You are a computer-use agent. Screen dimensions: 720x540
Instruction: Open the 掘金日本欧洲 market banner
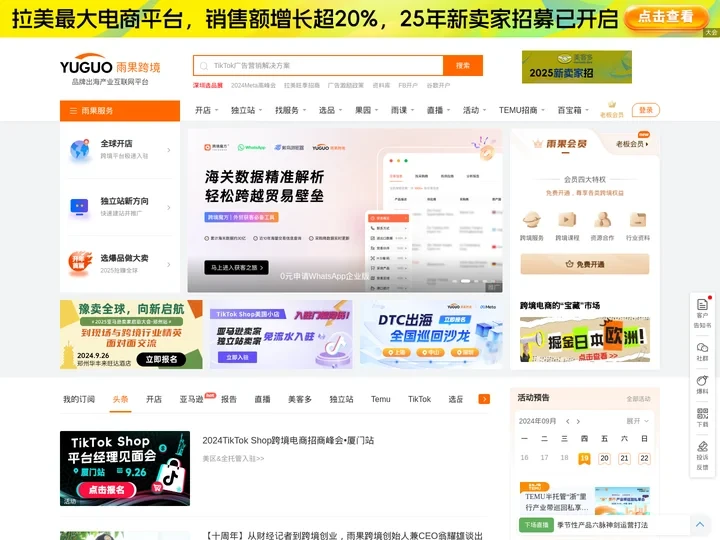coord(585,339)
